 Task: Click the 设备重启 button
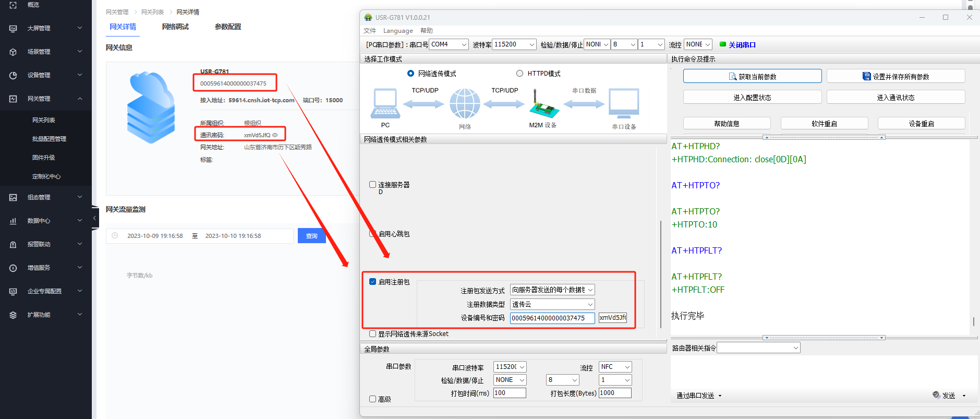[x=921, y=124]
